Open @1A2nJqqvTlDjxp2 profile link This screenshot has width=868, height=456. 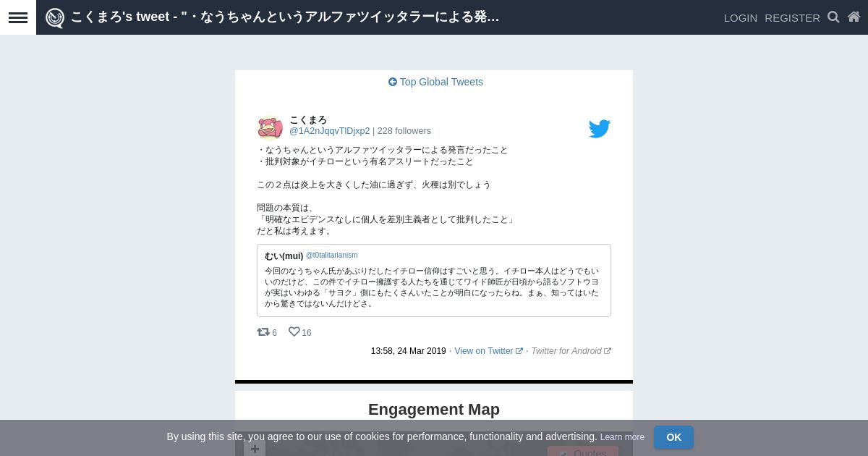329,131
